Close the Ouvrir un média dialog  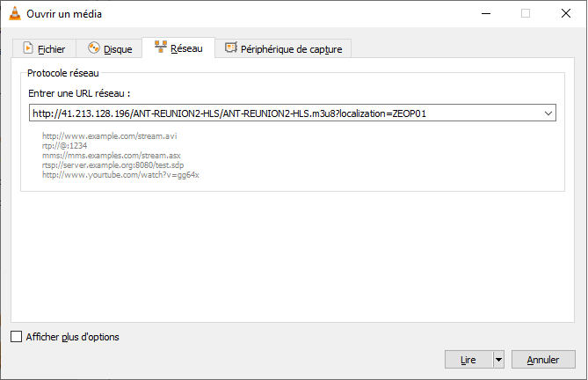click(566, 13)
